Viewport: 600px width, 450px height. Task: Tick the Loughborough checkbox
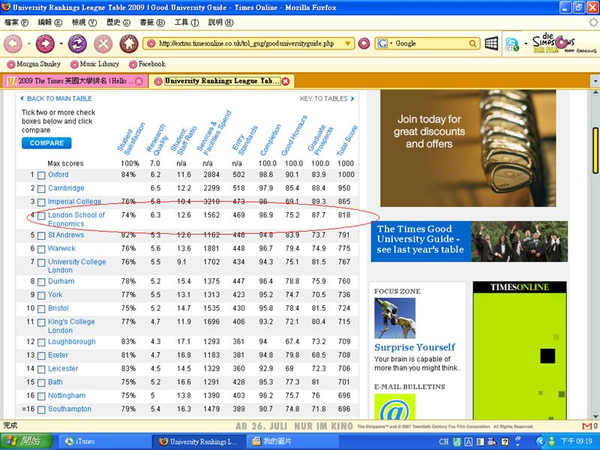coord(41,342)
